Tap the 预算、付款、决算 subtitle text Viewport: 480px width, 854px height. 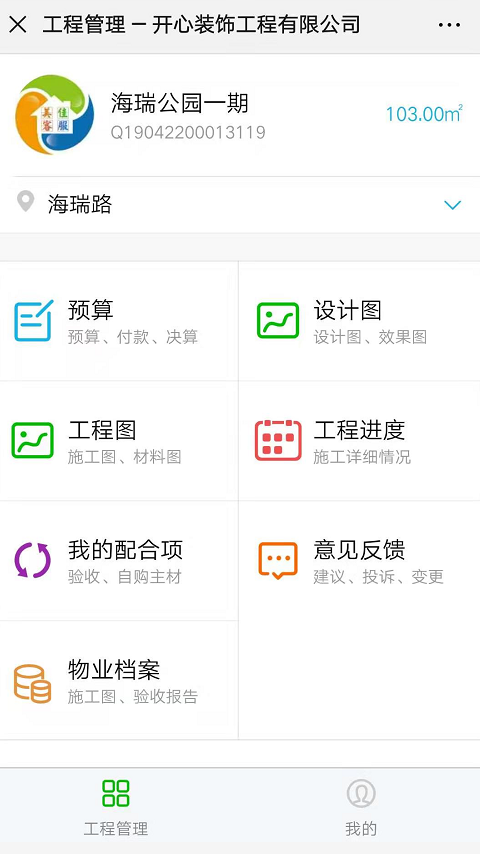coord(132,337)
